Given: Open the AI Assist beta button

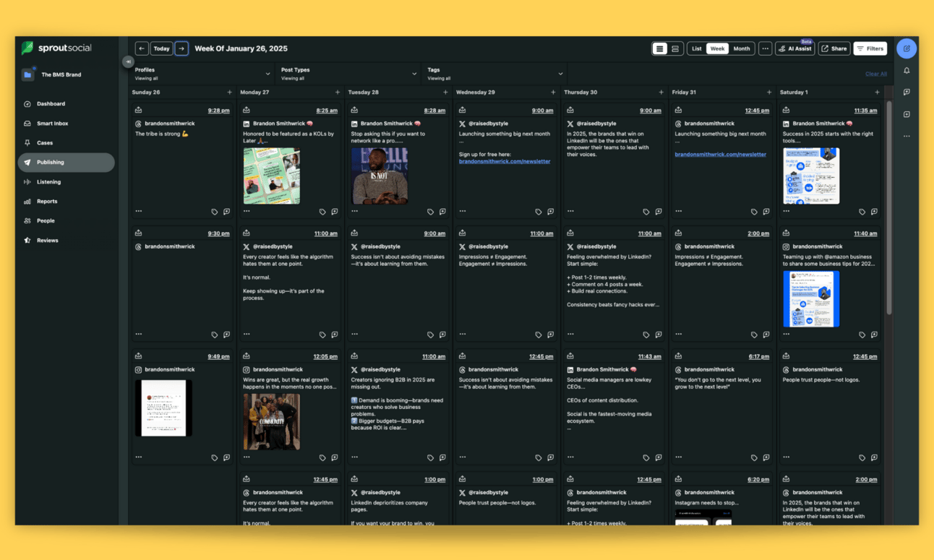Looking at the screenshot, I should [x=795, y=48].
